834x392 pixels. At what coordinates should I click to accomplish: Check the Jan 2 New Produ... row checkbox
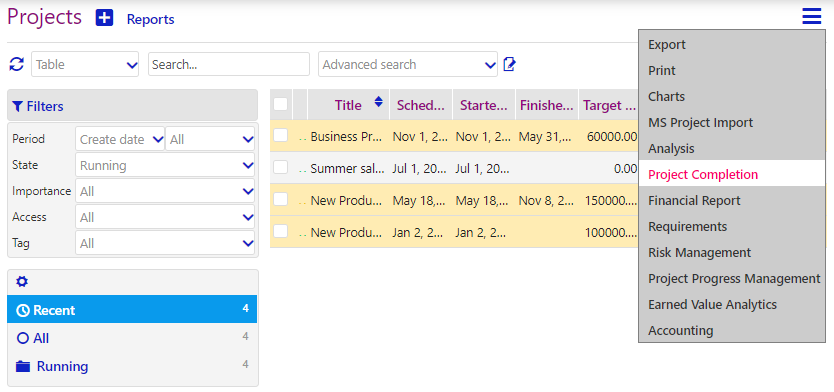coord(280,231)
